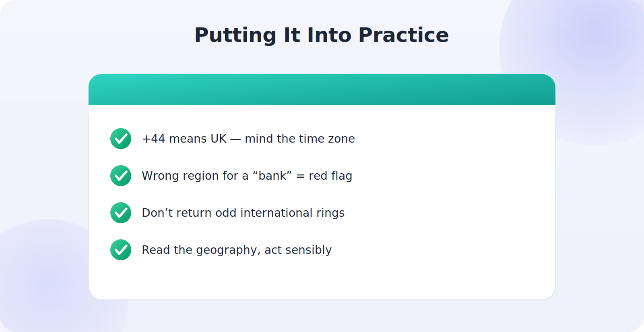Viewport: 644px width, 332px height.
Task: Click the checkmark icon beside 'Wrong region'
Action: point(121,176)
